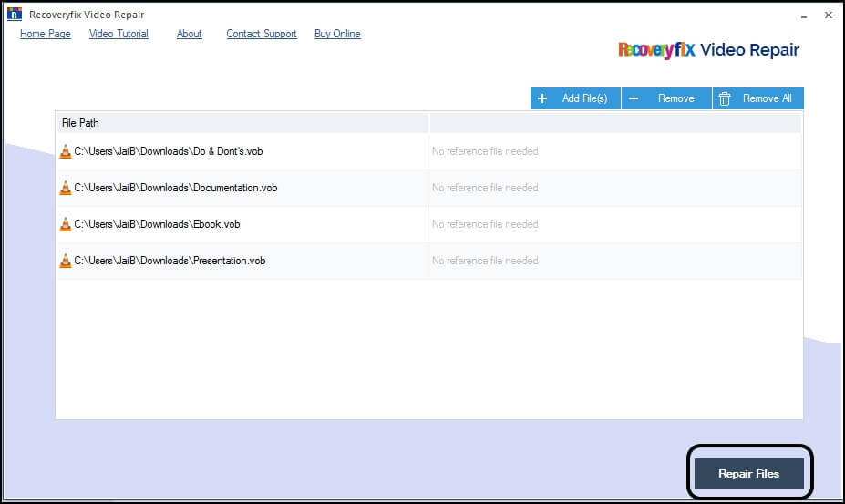Click the minus icon on Remove button
The width and height of the screenshot is (845, 504).
click(x=634, y=98)
